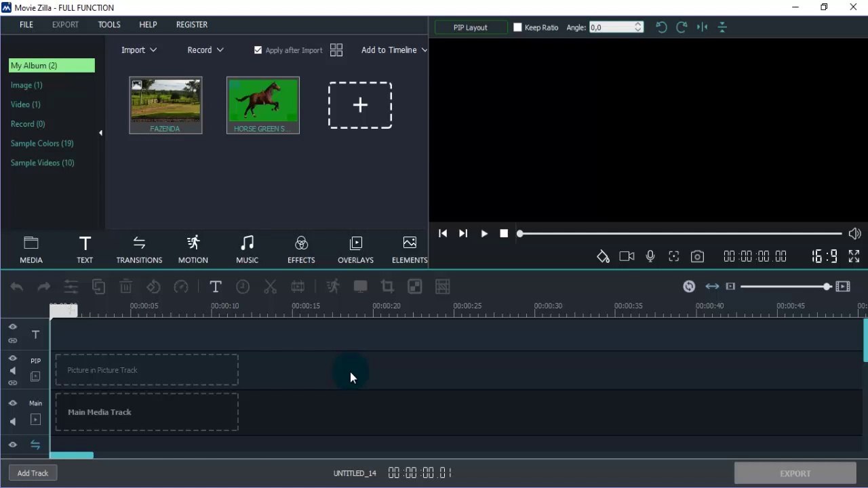Open the REGISTER menu
This screenshot has height=488, width=868.
pos(192,24)
